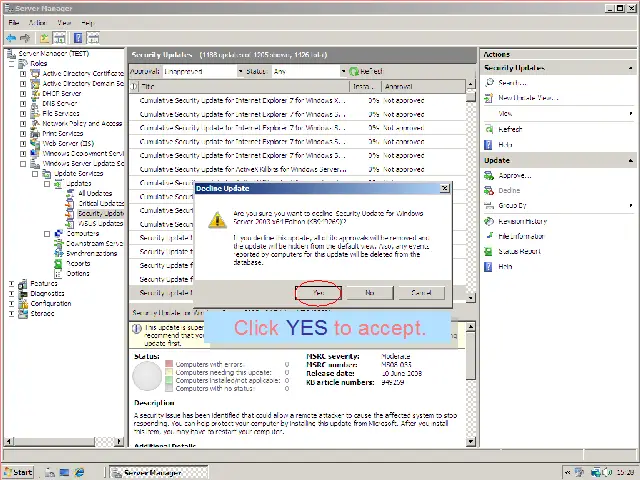
Task: Open the Approval filter dropdown
Action: pos(240,71)
